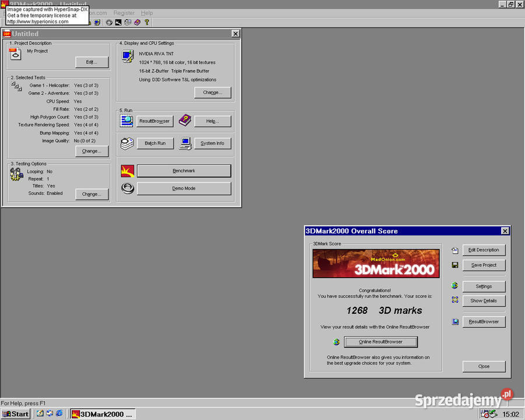This screenshot has width=525, height=420.
Task: Click the Show Details button
Action: pyautogui.click(x=484, y=301)
